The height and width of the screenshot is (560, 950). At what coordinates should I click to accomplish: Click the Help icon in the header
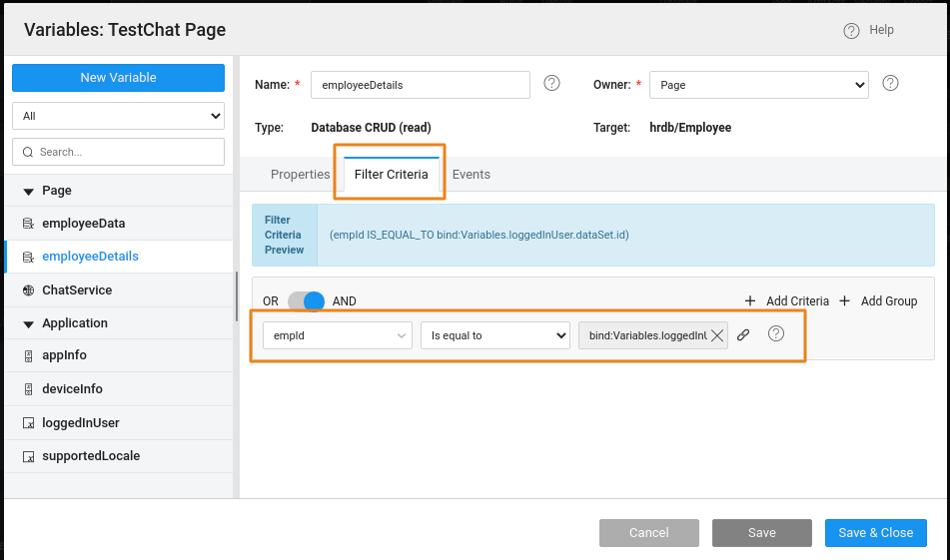[851, 31]
